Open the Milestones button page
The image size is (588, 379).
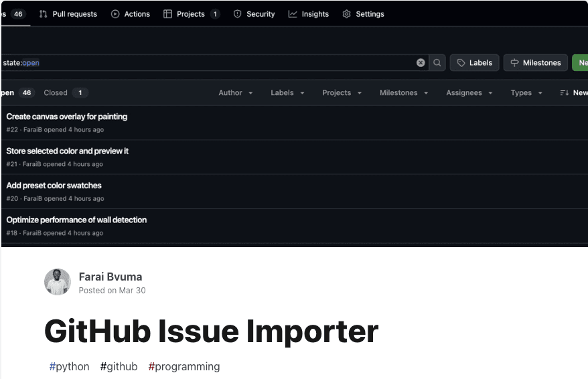(536, 62)
